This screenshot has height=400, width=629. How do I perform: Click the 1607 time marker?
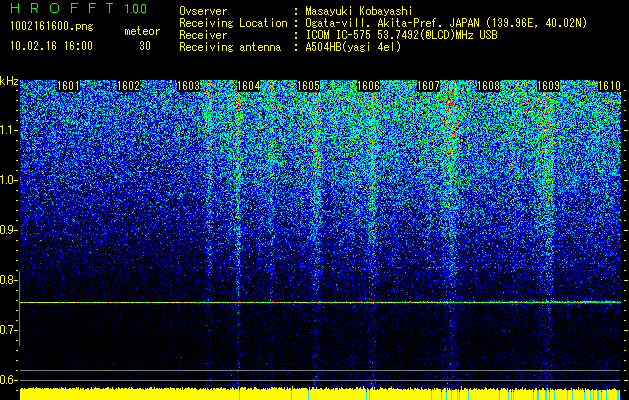(428, 86)
